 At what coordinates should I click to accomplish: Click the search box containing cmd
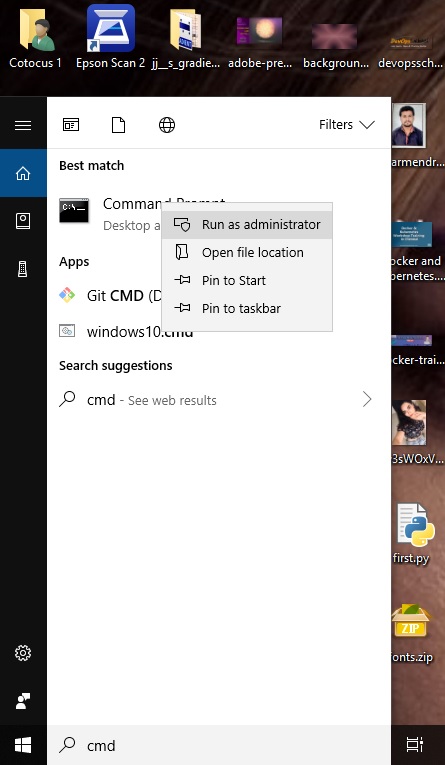pyautogui.click(x=219, y=745)
